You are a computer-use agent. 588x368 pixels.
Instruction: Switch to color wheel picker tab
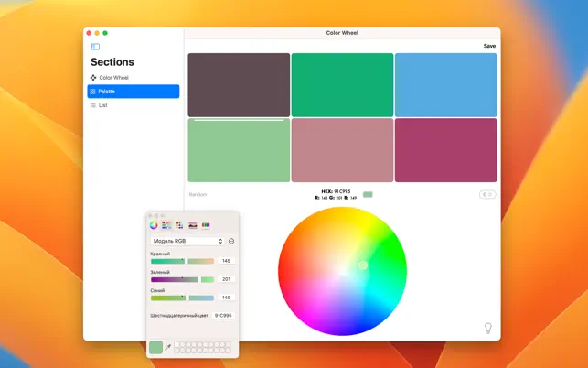coord(154,225)
